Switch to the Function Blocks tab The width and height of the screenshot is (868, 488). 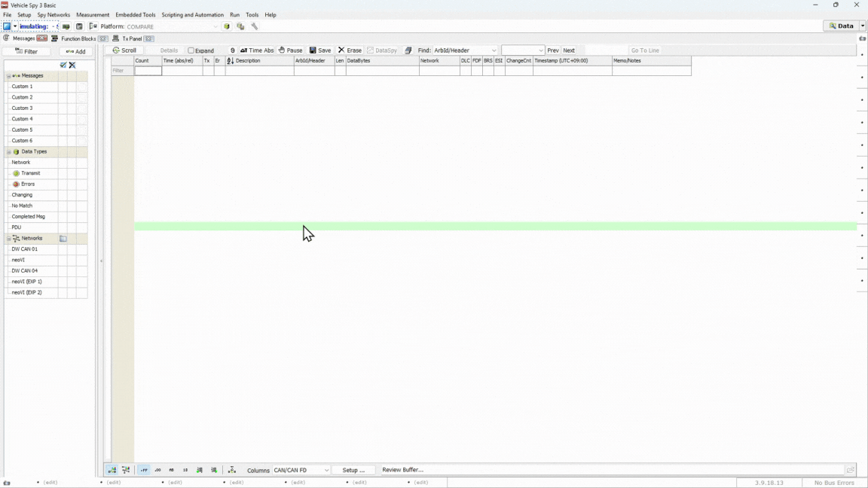click(x=78, y=38)
